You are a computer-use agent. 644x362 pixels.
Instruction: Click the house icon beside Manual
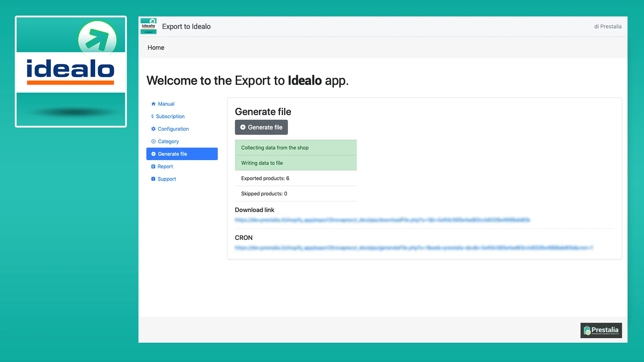tap(153, 104)
